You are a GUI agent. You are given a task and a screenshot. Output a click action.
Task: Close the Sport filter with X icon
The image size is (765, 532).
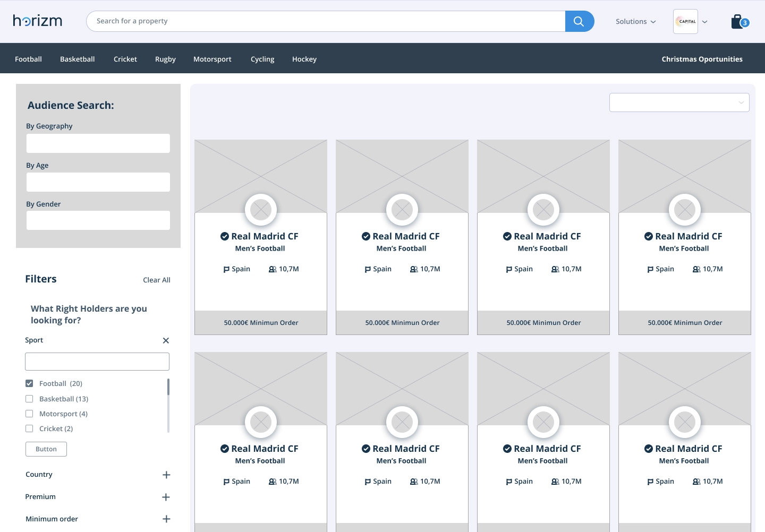tap(166, 340)
